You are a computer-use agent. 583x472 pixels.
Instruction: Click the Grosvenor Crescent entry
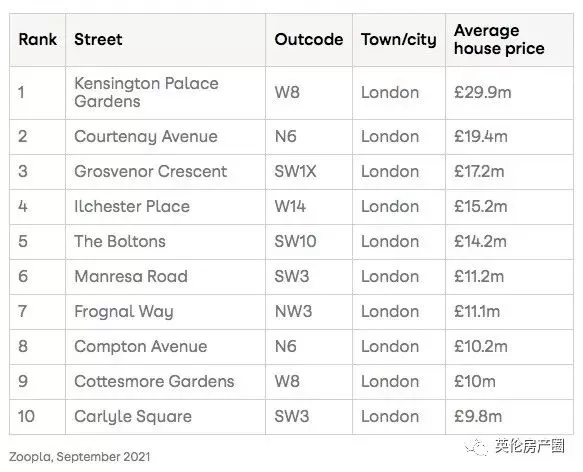[x=151, y=171]
